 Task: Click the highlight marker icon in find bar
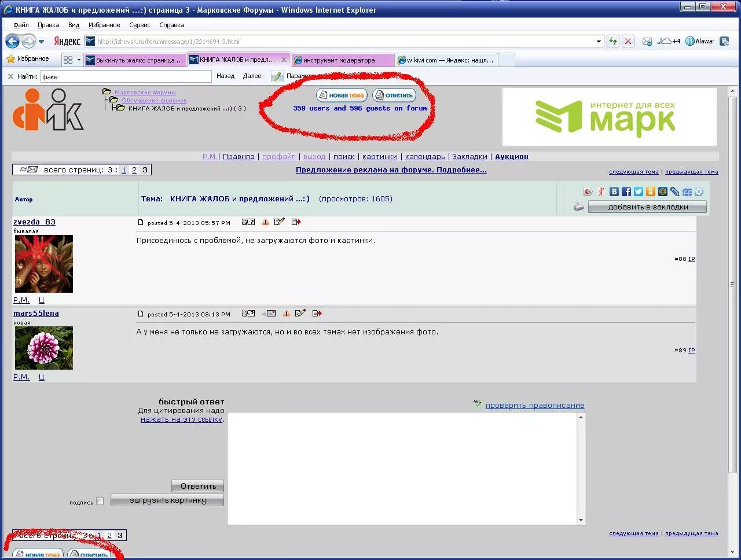click(x=277, y=76)
